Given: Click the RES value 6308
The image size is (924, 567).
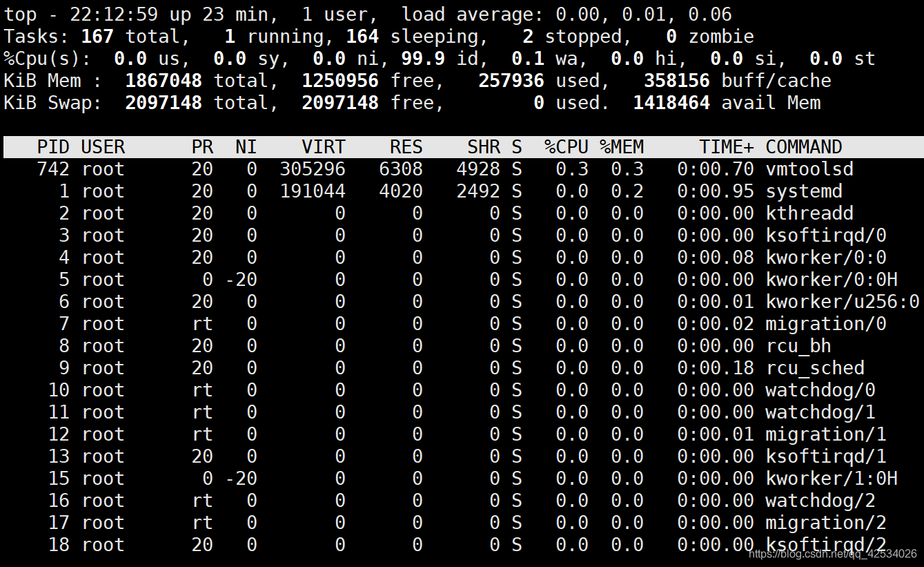Looking at the screenshot, I should [401, 169].
